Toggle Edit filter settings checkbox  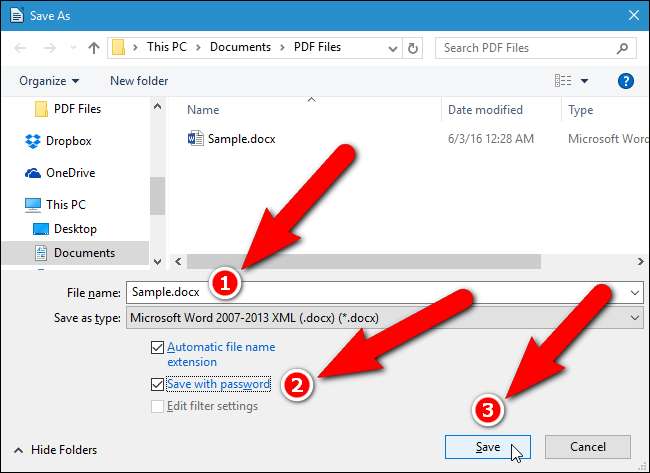coord(157,406)
